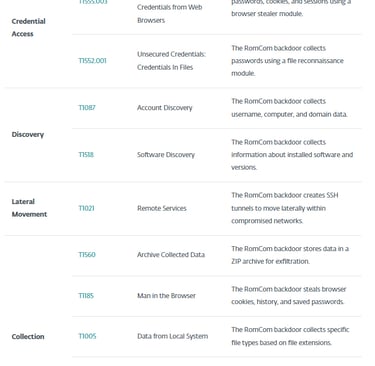
Task: Click the Lateral Movement tactic label
Action: tap(29, 208)
